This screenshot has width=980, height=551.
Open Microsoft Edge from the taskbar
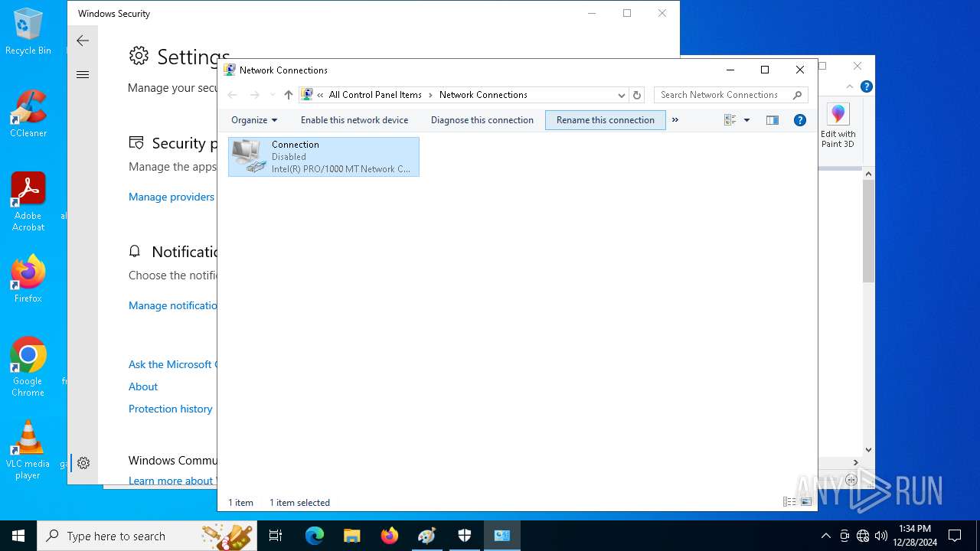click(315, 536)
